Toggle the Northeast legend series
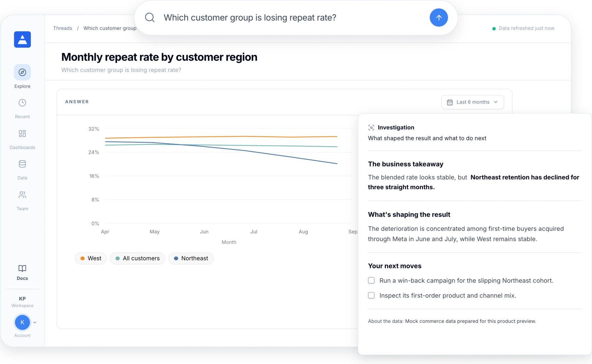Viewport: 592px width, 364px height. point(191,258)
